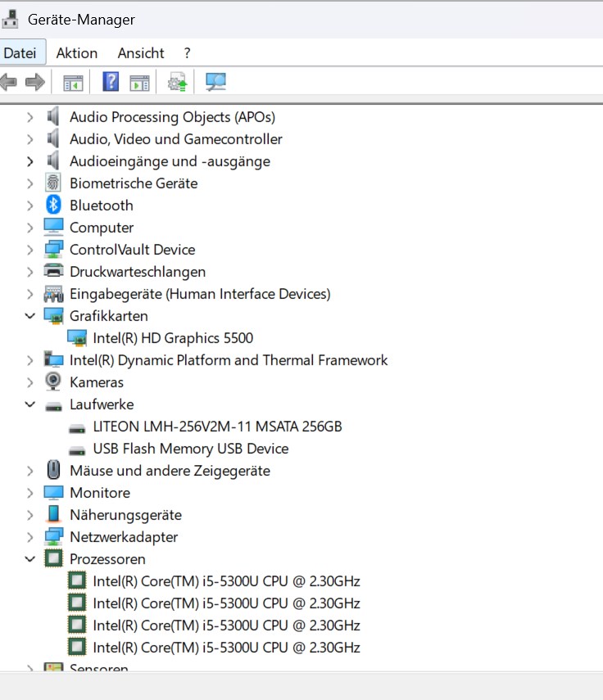Click the drive icon beside Laufwerke

click(x=53, y=406)
